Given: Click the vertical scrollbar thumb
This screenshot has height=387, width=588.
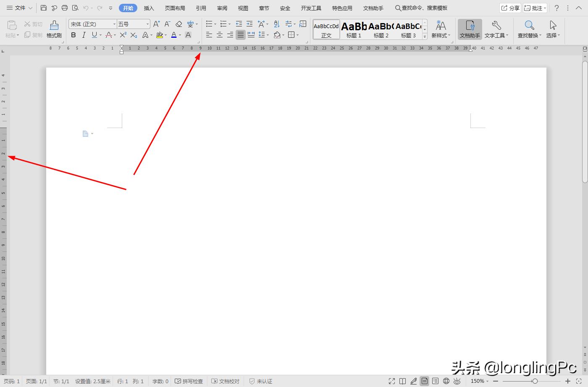Looking at the screenshot, I should point(585,122).
